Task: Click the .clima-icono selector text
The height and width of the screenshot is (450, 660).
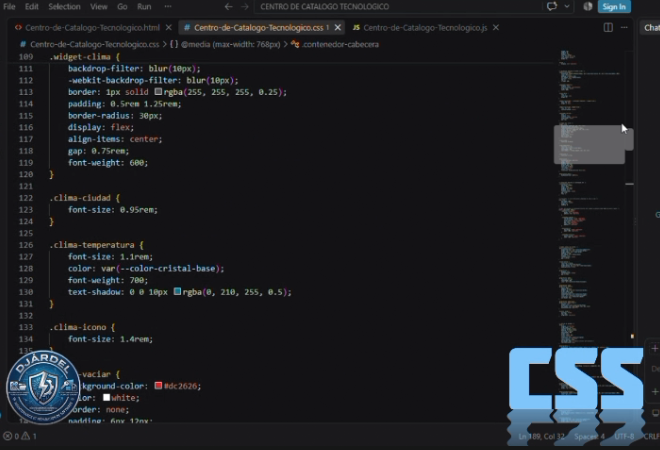Action: [78, 328]
